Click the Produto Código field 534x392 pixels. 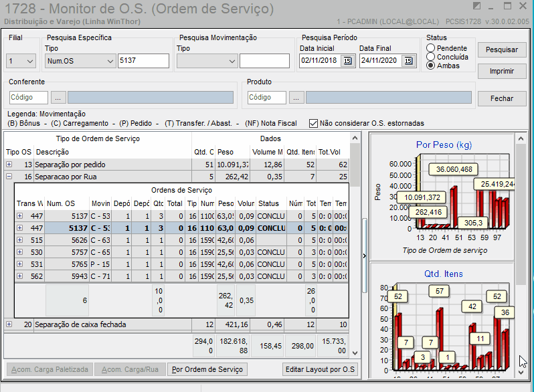(266, 98)
